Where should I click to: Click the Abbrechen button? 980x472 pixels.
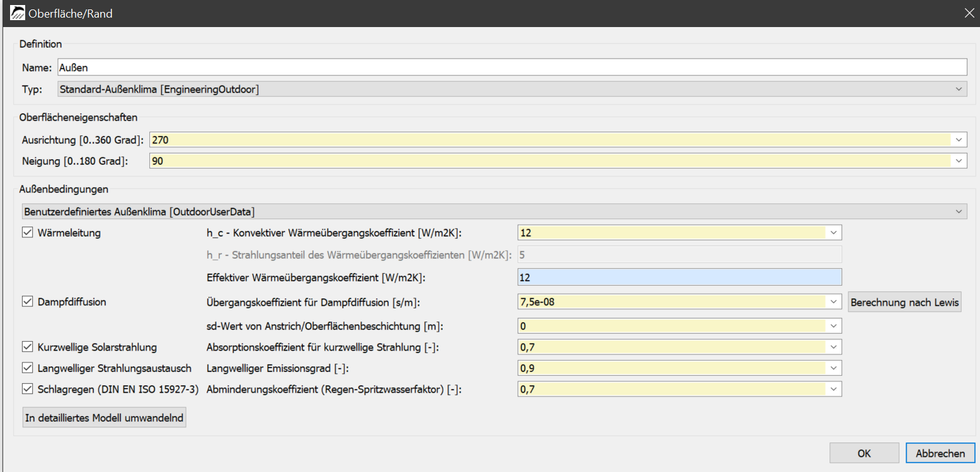click(x=940, y=453)
